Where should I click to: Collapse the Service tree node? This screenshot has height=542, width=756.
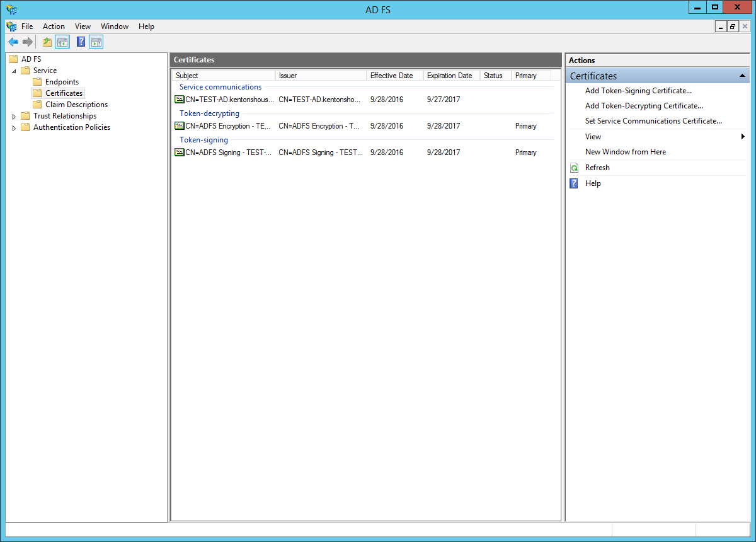14,71
